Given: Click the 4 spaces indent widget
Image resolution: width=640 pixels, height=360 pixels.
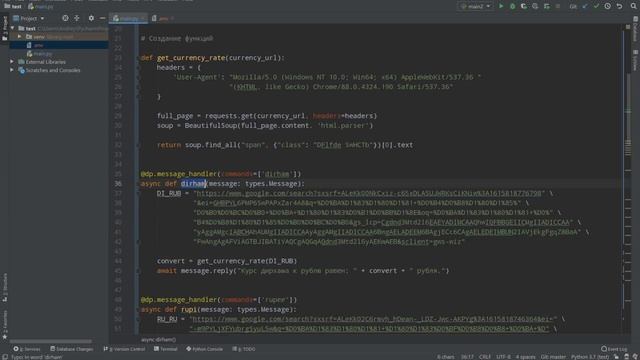Looking at the screenshot, I should tap(525, 357).
